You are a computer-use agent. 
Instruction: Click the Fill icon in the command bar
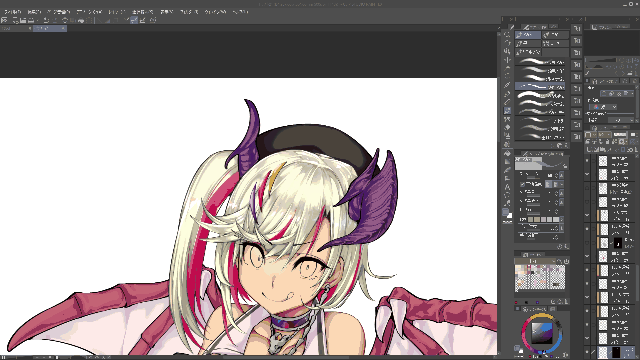pos(81,20)
